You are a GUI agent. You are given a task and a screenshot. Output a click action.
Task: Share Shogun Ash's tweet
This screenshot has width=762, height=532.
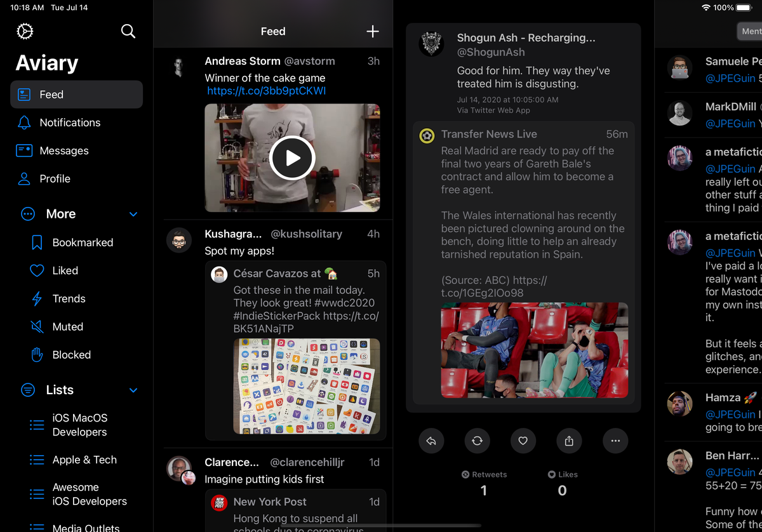point(569,441)
